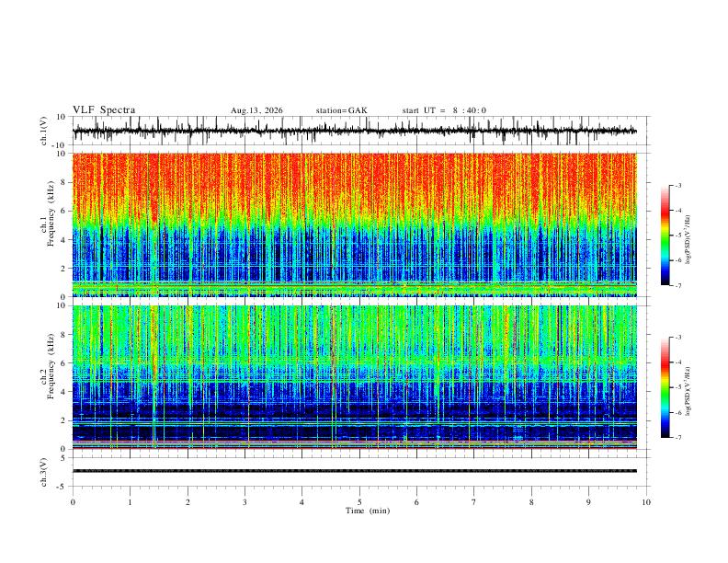Click the ch.3 black voltage trace
This screenshot has width=728, height=563.
click(355, 471)
